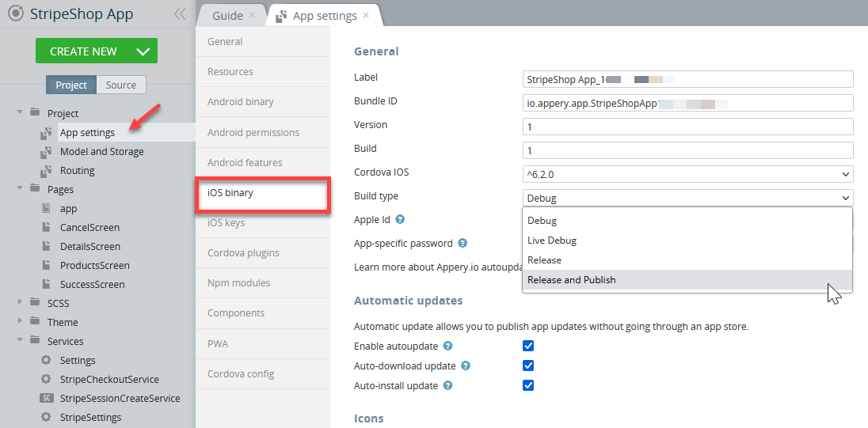868x428 pixels.
Task: Click the Project folder icon
Action: click(35, 112)
